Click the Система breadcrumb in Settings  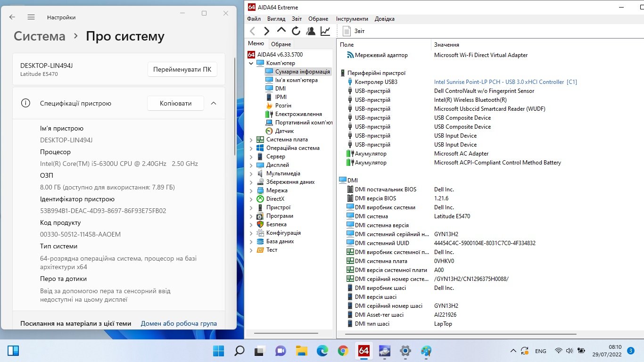point(40,36)
